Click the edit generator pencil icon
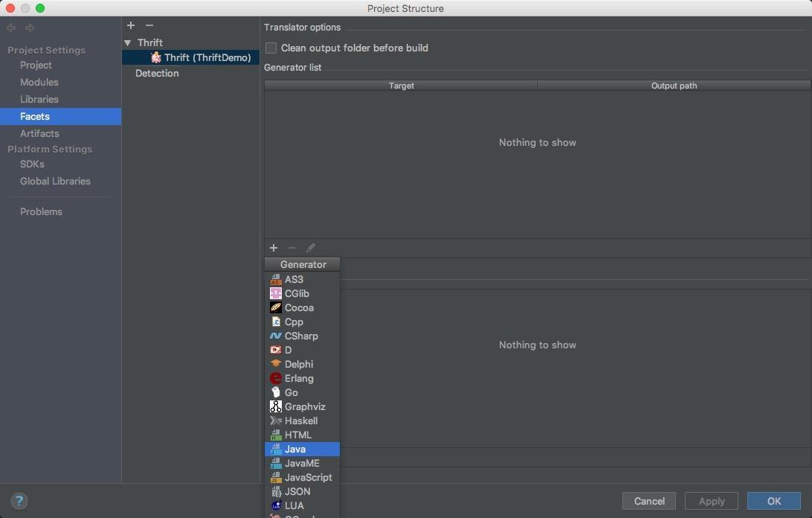Screen dimensions: 812x518 (311, 248)
